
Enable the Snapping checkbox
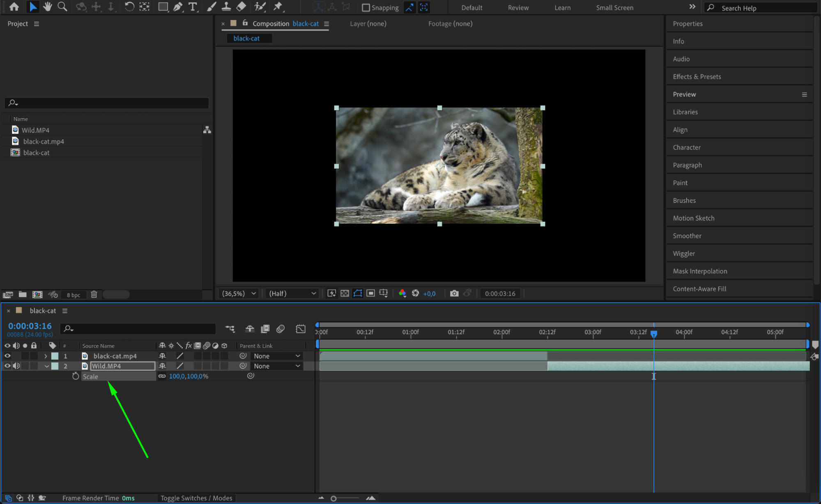point(366,8)
